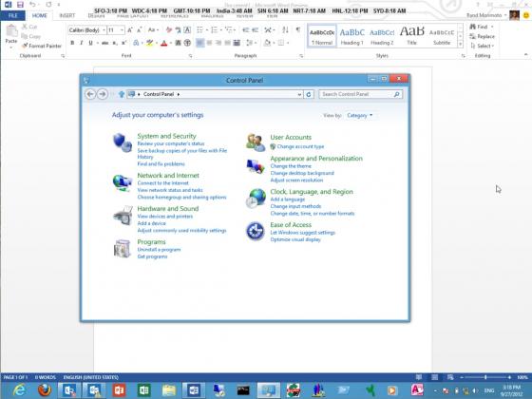The width and height of the screenshot is (532, 399).
Task: Open Command Prompt from taskbar
Action: coord(243,390)
